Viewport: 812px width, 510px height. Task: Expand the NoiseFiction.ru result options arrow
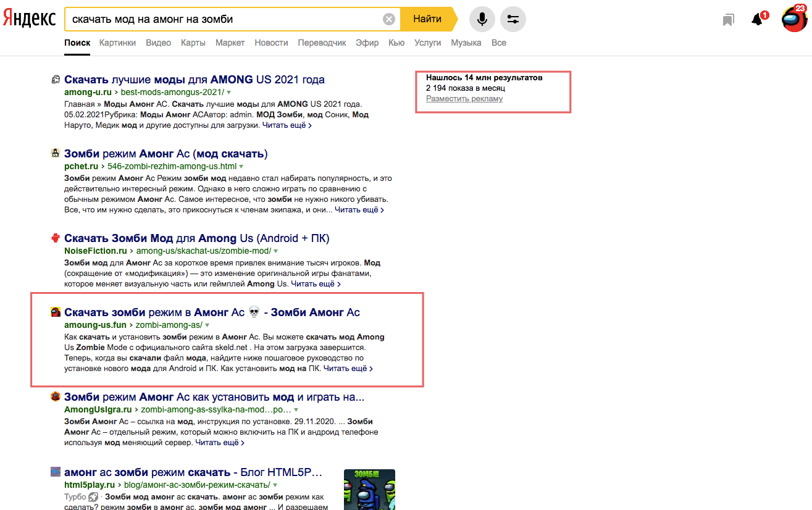point(275,251)
